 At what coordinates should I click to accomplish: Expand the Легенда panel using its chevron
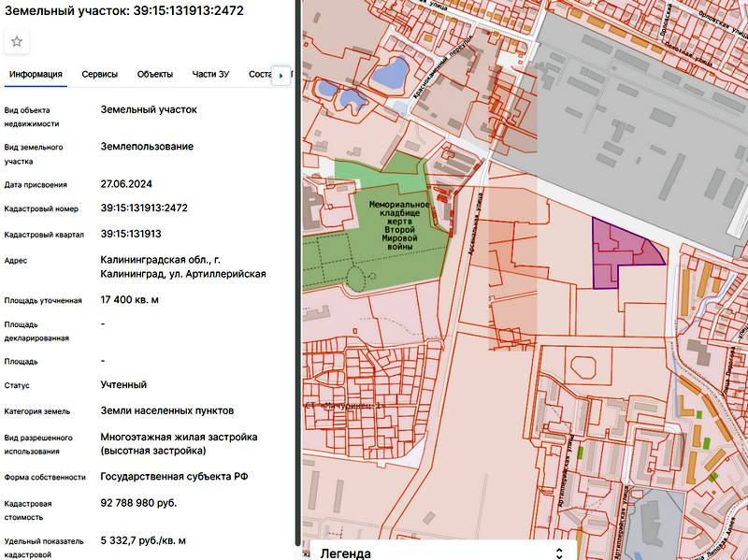[559, 553]
